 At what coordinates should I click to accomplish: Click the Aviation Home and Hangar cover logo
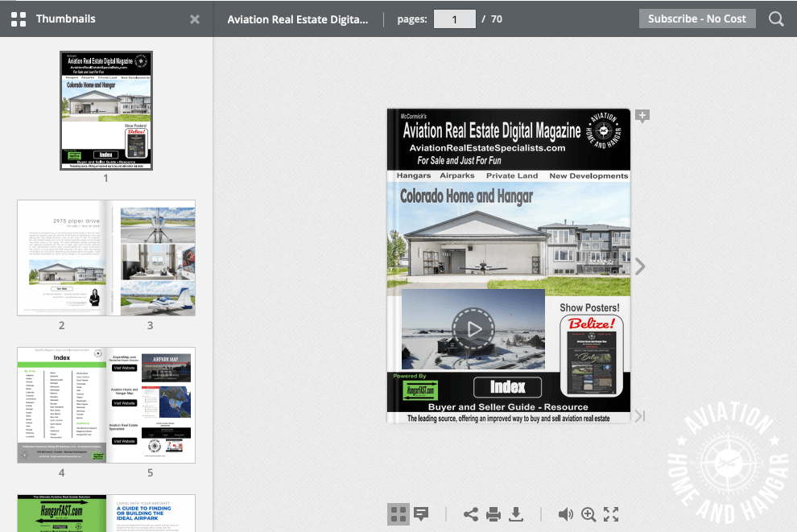pos(604,131)
